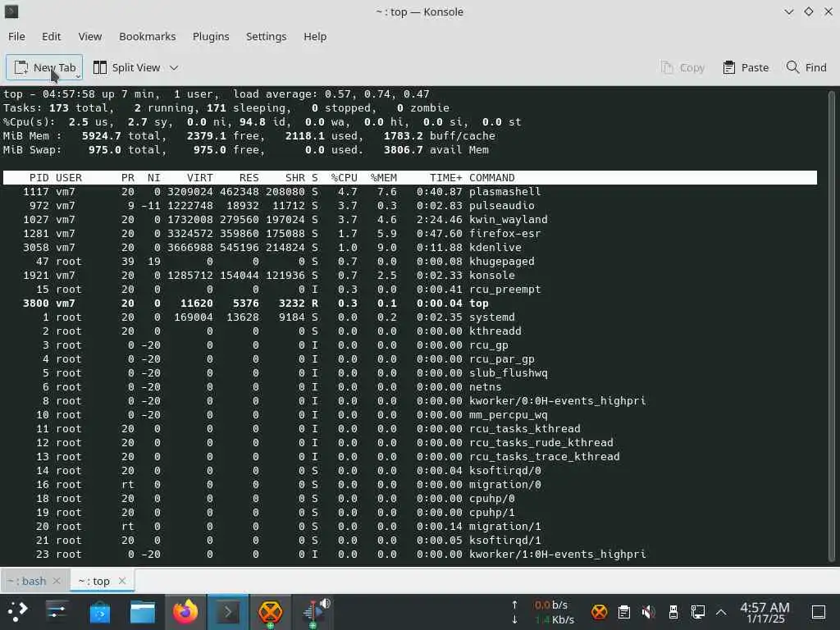Open Dolphin file manager from taskbar

point(143,612)
